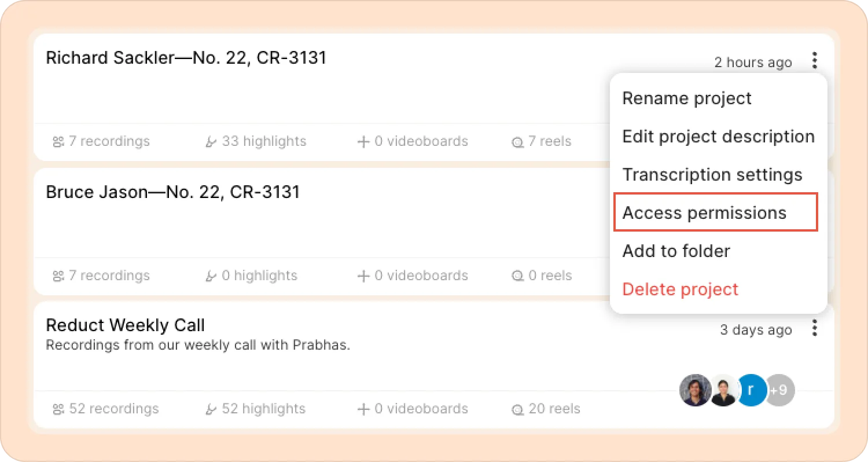Select Rename project from the menu

click(x=687, y=98)
